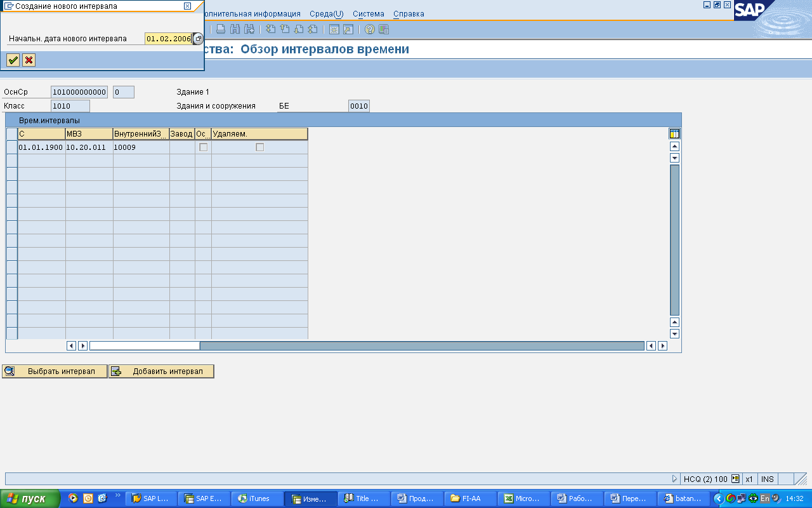Click date cell 01.01.1900
Viewport: 812px width, 508px height.
coord(41,147)
